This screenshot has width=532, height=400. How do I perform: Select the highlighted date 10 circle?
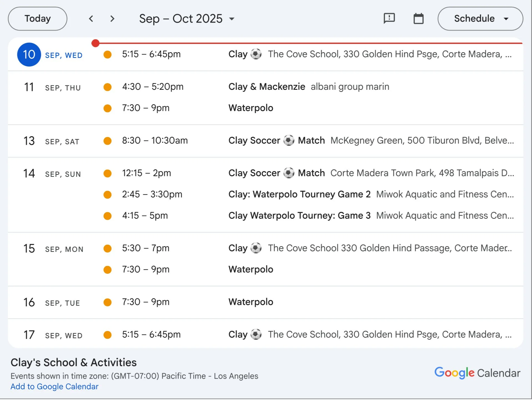click(x=29, y=54)
